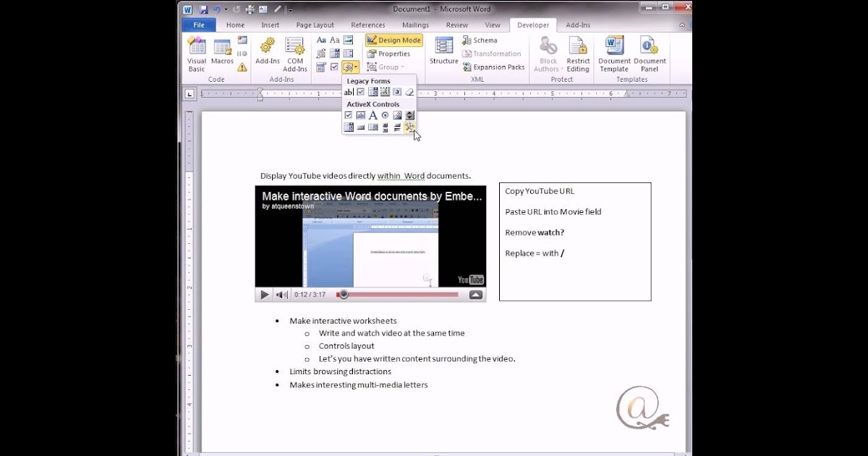Open the Visual Basic editor
Viewport: 868px width, 456px height.
pos(197,54)
